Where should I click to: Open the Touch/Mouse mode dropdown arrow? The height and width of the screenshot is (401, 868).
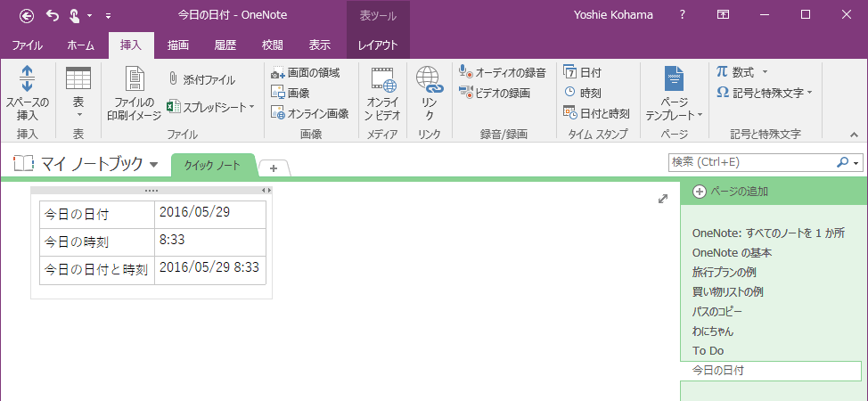(90, 16)
